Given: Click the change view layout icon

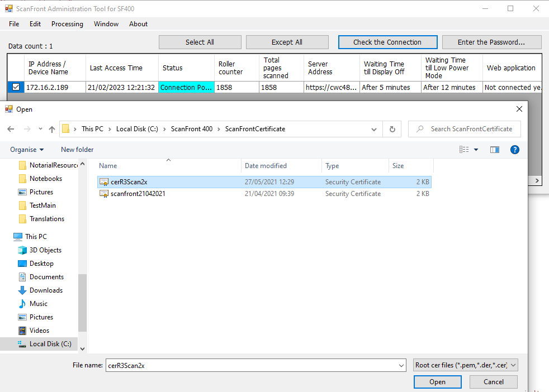Looking at the screenshot, I should pyautogui.click(x=464, y=150).
